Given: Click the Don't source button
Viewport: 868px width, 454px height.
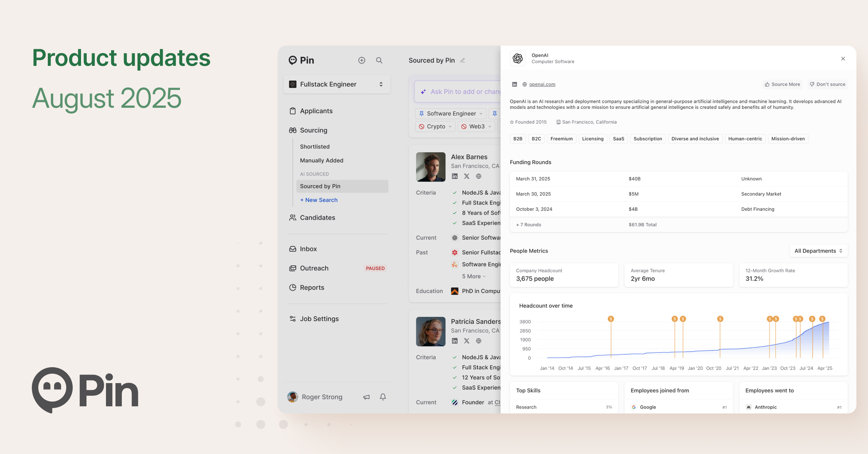Looking at the screenshot, I should point(827,84).
